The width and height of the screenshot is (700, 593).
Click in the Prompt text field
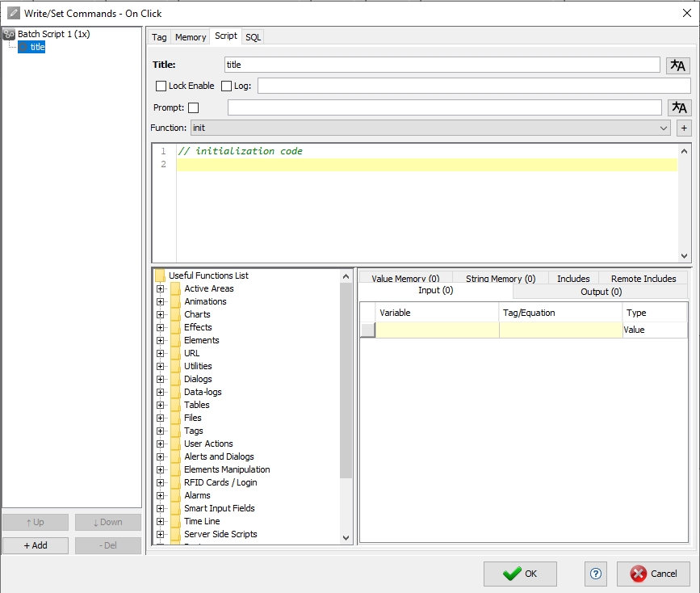point(445,107)
